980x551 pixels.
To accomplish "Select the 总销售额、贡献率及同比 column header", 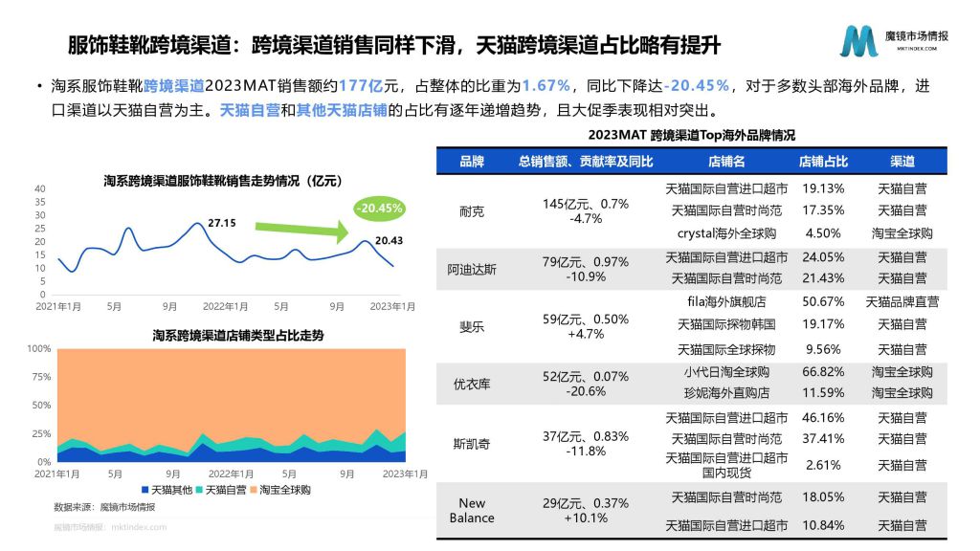I will [586, 162].
